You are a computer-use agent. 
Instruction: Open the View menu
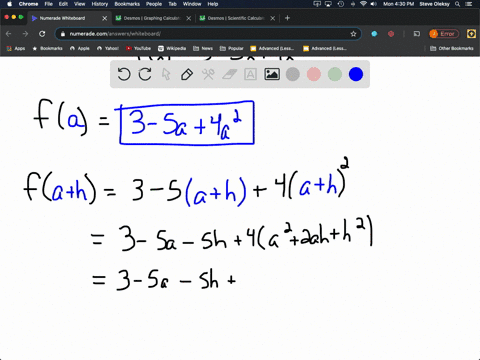79,4
